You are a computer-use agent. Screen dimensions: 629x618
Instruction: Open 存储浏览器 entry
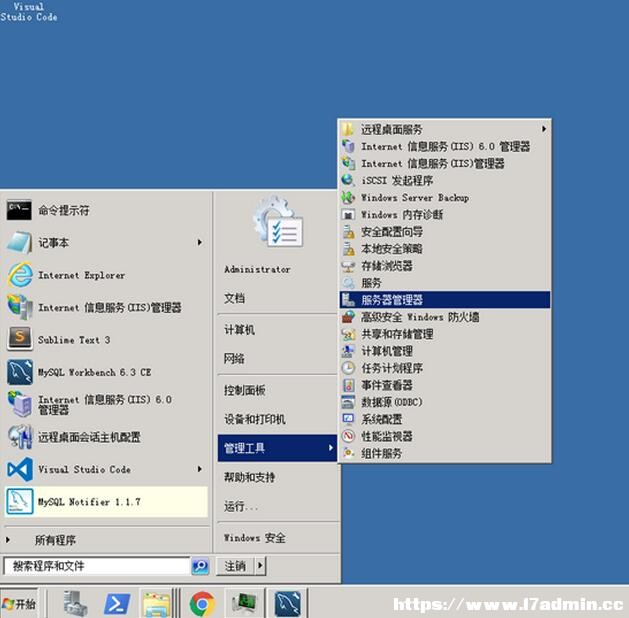445,265
